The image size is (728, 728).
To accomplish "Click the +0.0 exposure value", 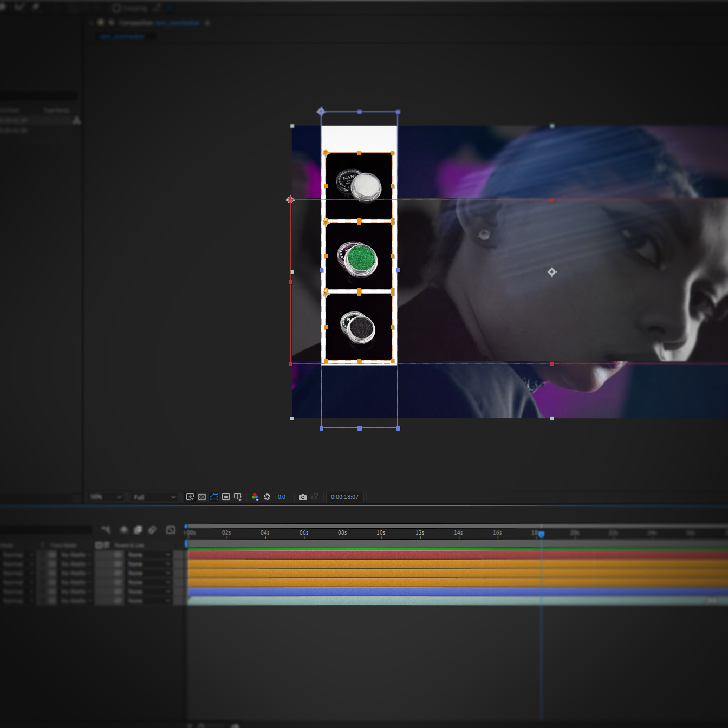I will 280,497.
